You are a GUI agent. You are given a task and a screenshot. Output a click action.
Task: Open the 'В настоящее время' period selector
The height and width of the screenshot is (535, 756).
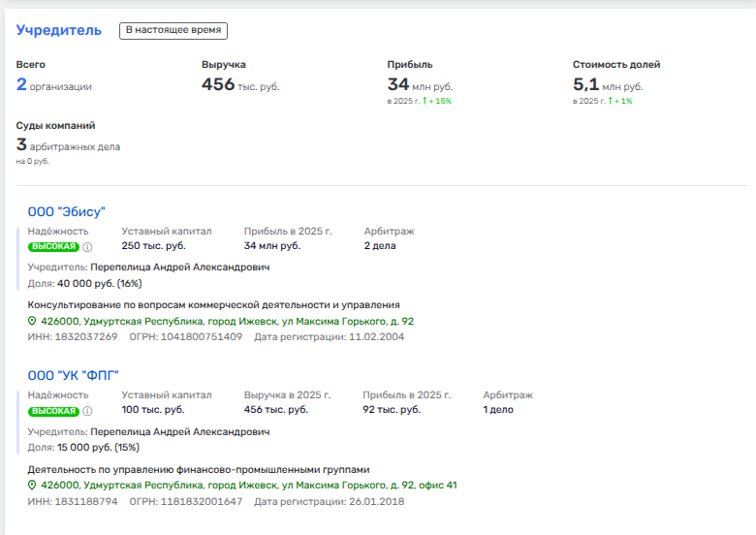click(x=173, y=30)
